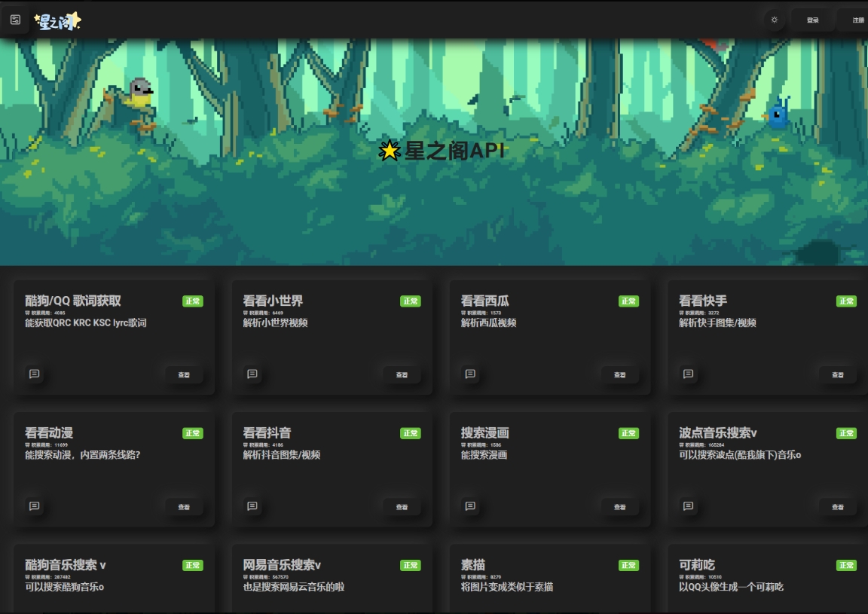Click the 网易音乐搜索v card title

coord(282,565)
